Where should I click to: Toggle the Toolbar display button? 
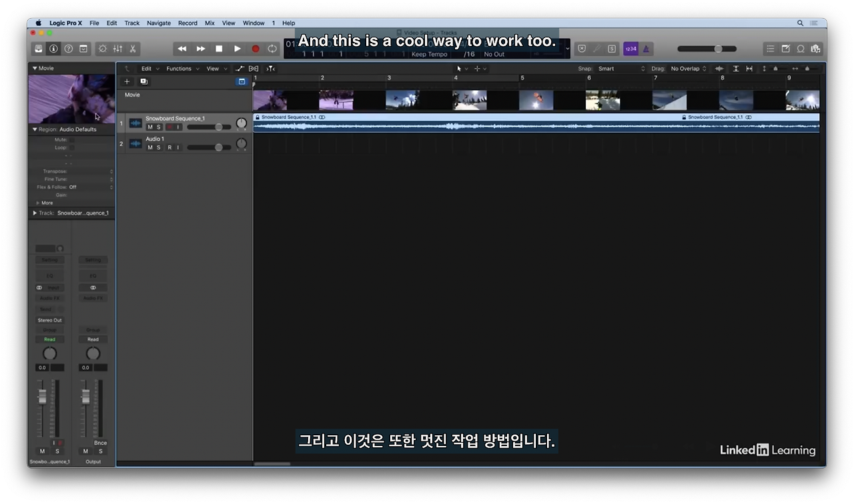(x=83, y=49)
